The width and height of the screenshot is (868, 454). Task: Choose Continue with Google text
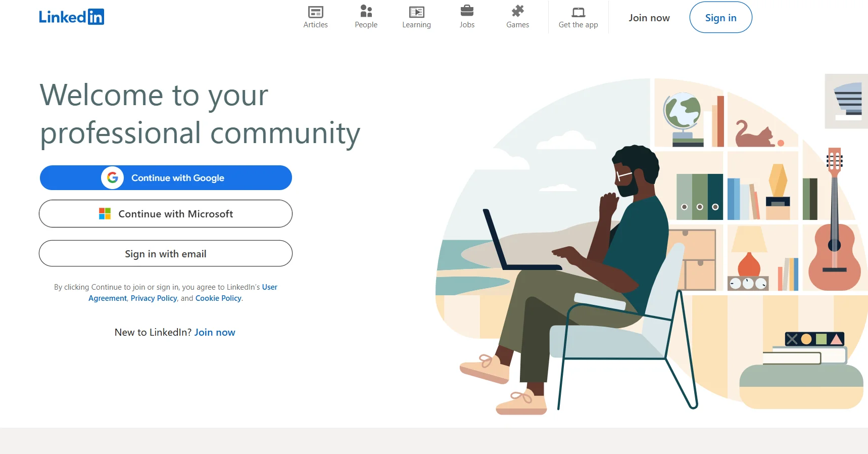(x=178, y=178)
